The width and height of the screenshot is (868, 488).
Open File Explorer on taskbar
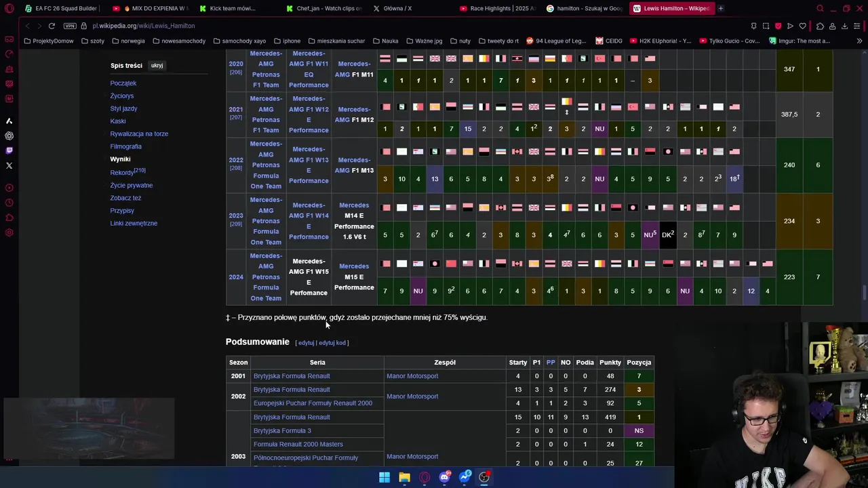point(404,477)
